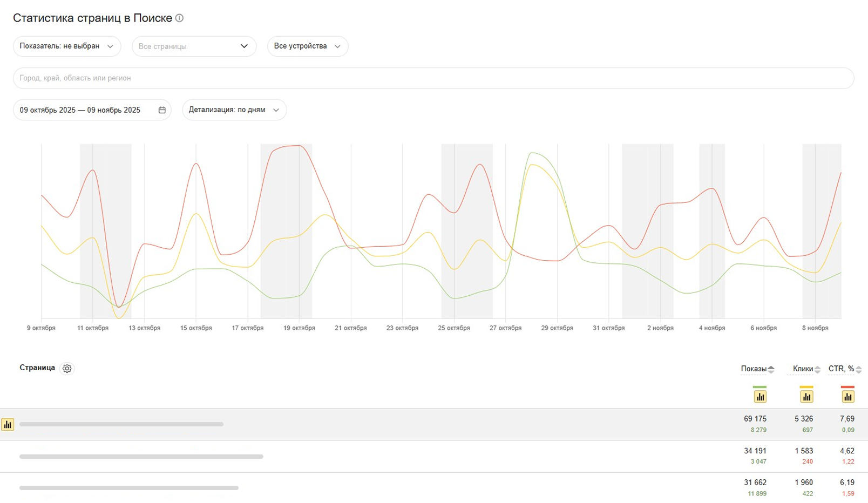The image size is (868, 503).
Task: Click the green Показы color bar
Action: 760,387
